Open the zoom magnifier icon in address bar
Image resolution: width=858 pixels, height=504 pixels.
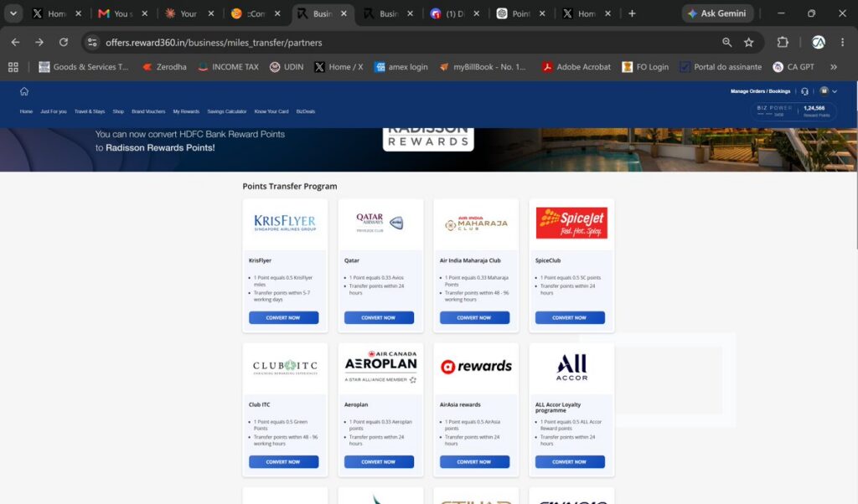[726, 42]
